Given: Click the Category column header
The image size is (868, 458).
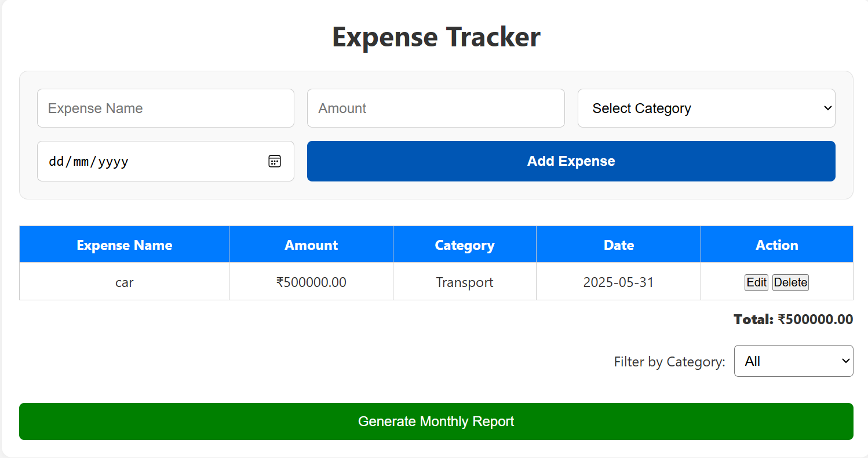Looking at the screenshot, I should tap(465, 245).
